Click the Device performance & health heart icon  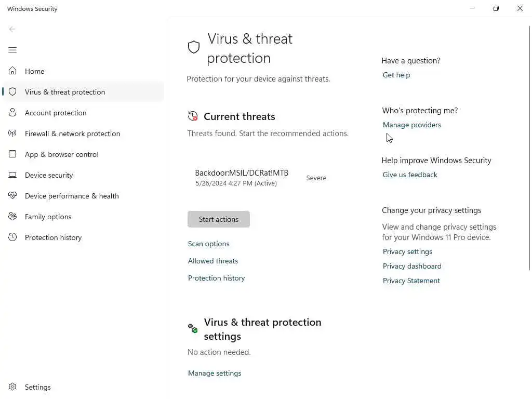tap(12, 196)
